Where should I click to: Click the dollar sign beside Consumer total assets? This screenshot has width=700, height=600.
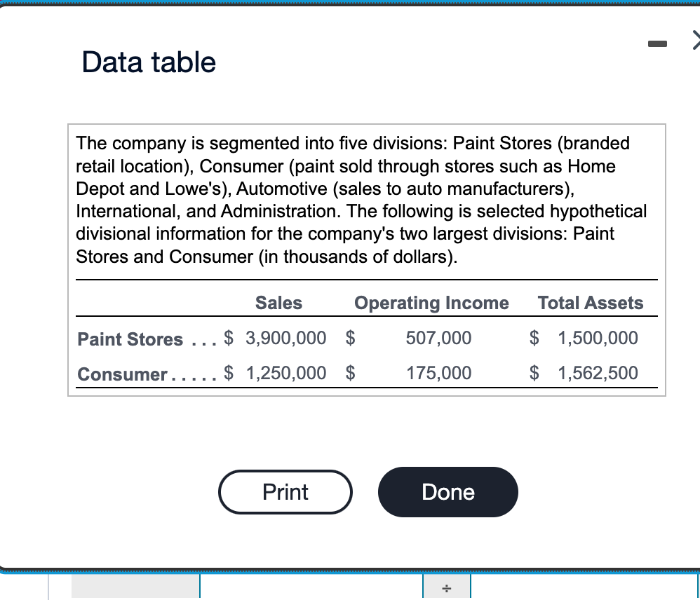534,373
